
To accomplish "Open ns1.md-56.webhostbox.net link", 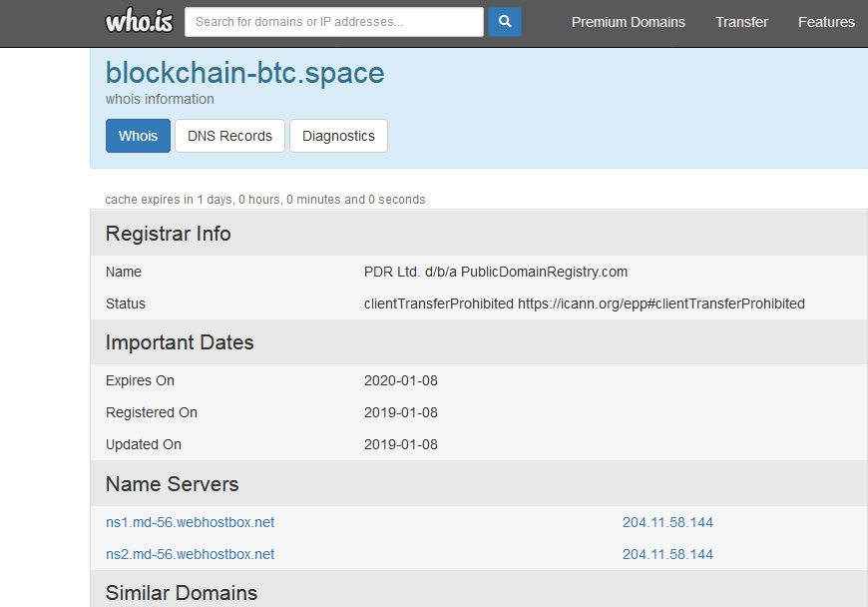I will pos(190,522).
